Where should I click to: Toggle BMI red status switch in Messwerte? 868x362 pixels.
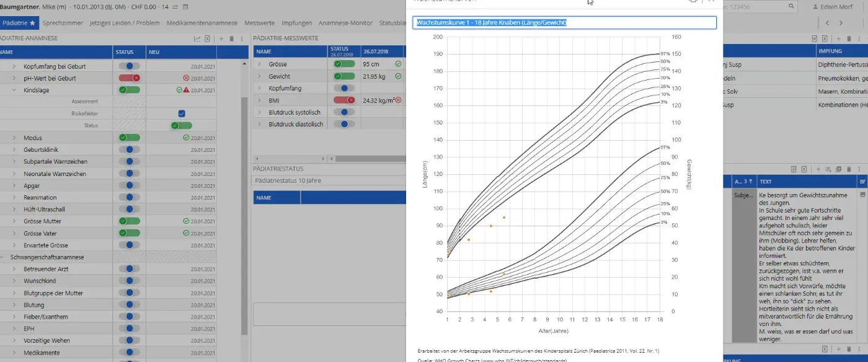pos(344,100)
